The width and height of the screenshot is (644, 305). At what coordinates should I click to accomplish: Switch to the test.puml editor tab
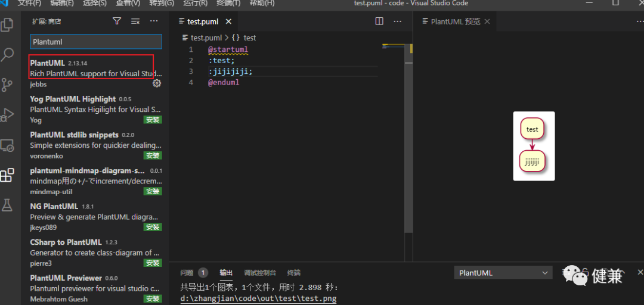tap(203, 22)
